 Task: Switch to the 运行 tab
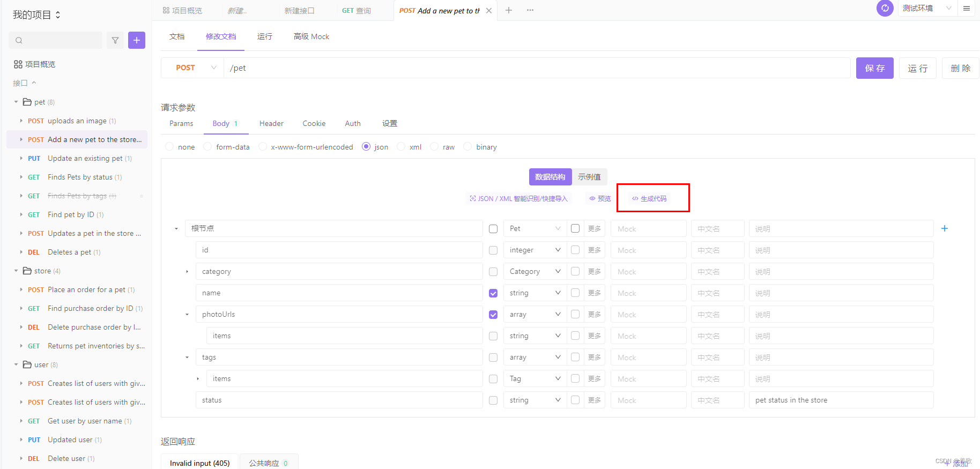click(x=265, y=36)
